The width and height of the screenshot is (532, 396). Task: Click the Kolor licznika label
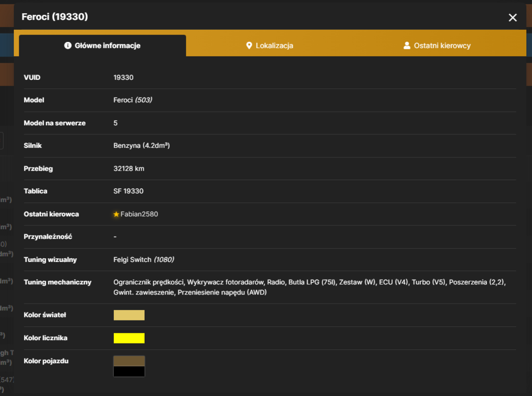[45, 338]
